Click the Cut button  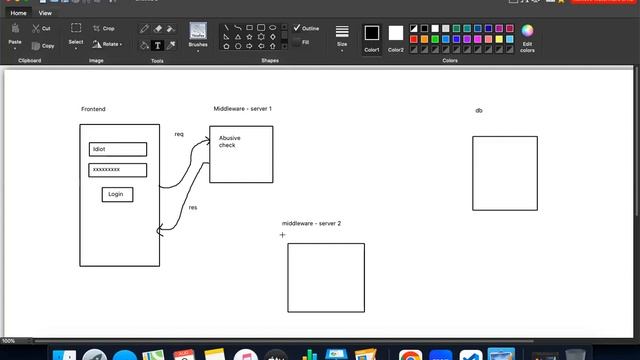(41, 29)
